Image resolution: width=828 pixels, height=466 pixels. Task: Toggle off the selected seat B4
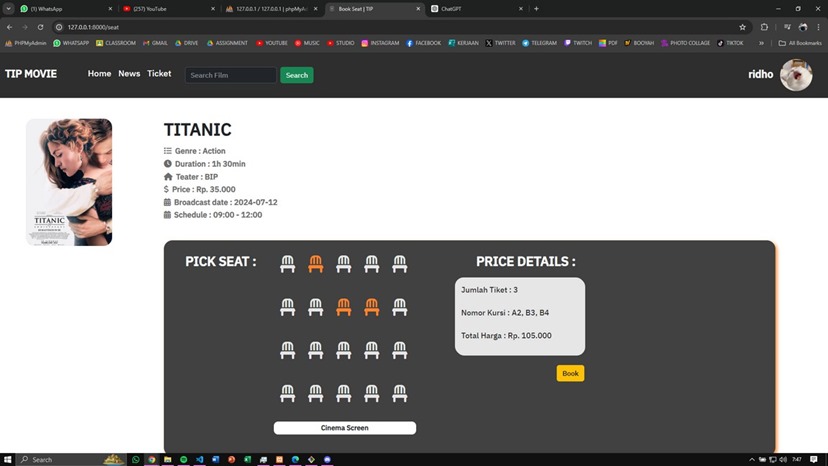pyautogui.click(x=372, y=307)
